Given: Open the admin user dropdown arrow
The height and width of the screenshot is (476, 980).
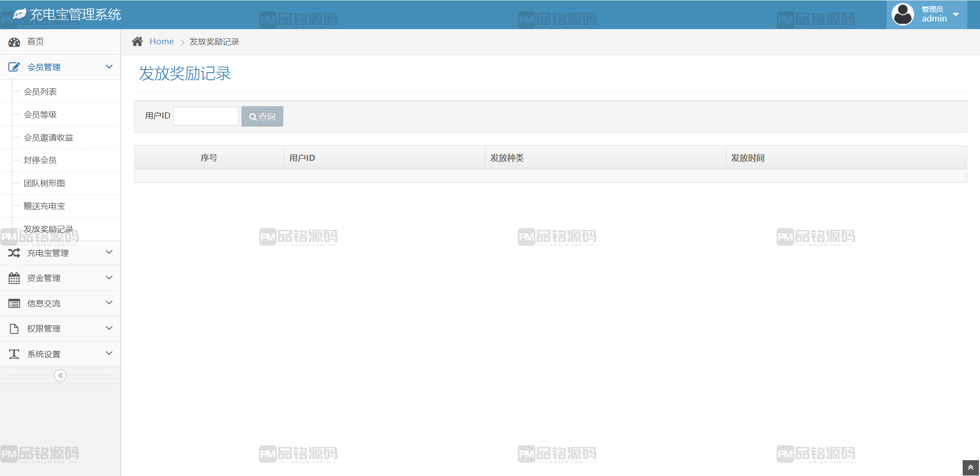Looking at the screenshot, I should coord(956,14).
